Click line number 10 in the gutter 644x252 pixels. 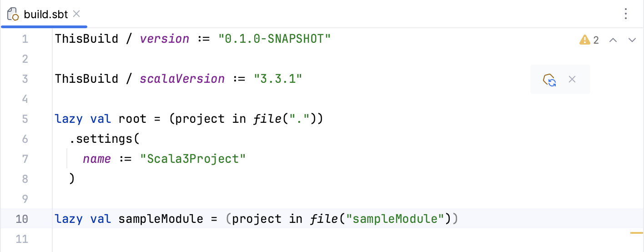pyautogui.click(x=22, y=219)
